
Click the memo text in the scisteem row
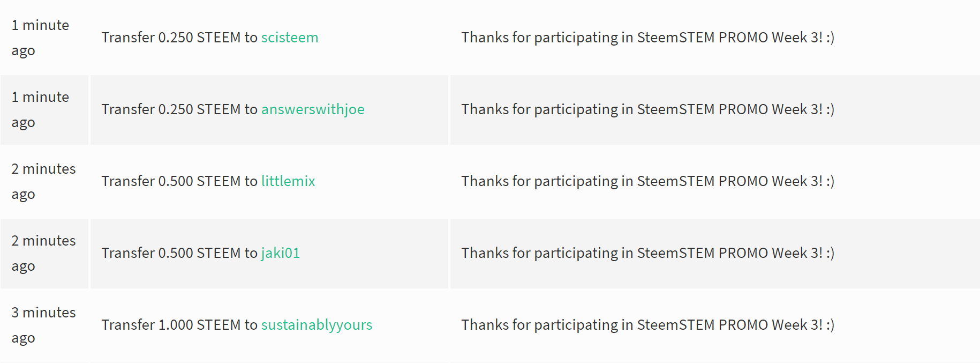[647, 38]
